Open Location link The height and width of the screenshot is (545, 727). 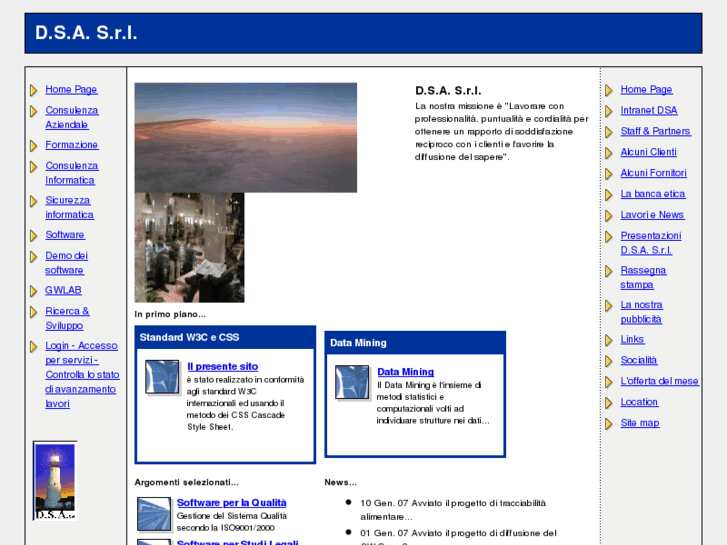tap(639, 402)
